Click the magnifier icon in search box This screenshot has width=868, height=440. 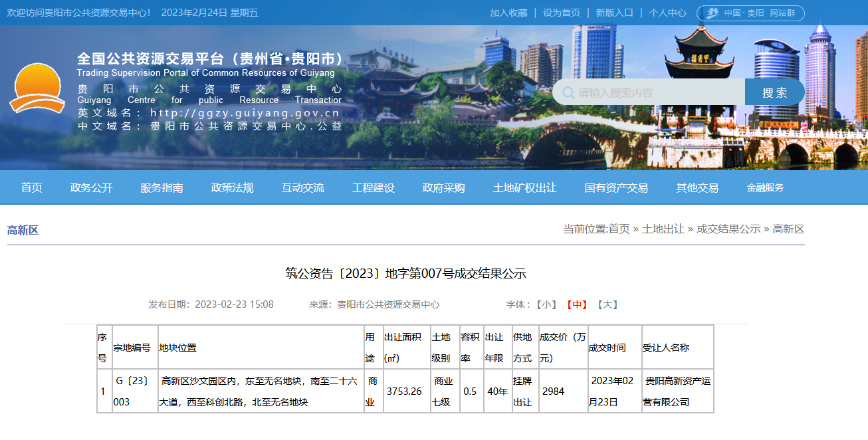tap(568, 92)
